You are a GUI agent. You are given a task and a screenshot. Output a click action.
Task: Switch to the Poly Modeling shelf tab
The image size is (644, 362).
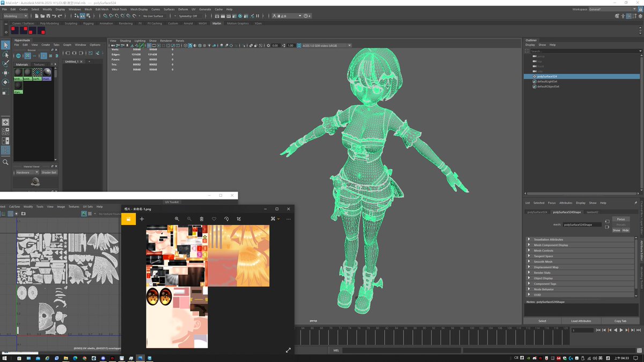49,24
